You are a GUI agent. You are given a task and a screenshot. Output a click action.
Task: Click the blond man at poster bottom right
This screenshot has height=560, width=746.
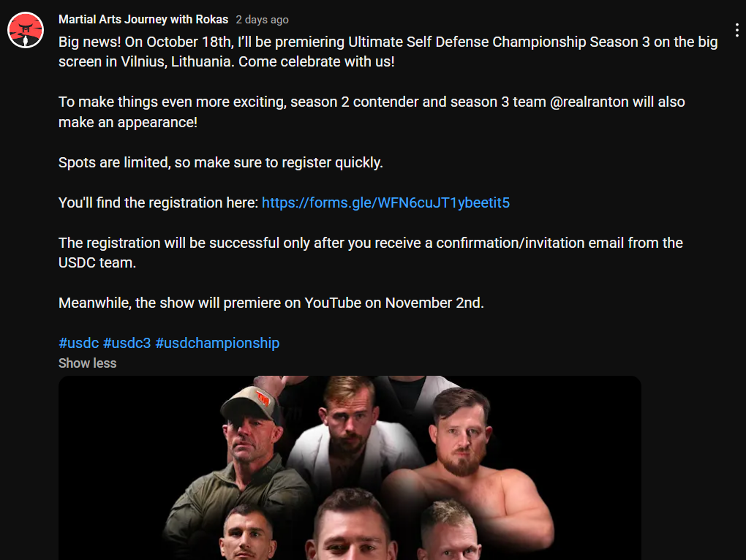coord(450,530)
